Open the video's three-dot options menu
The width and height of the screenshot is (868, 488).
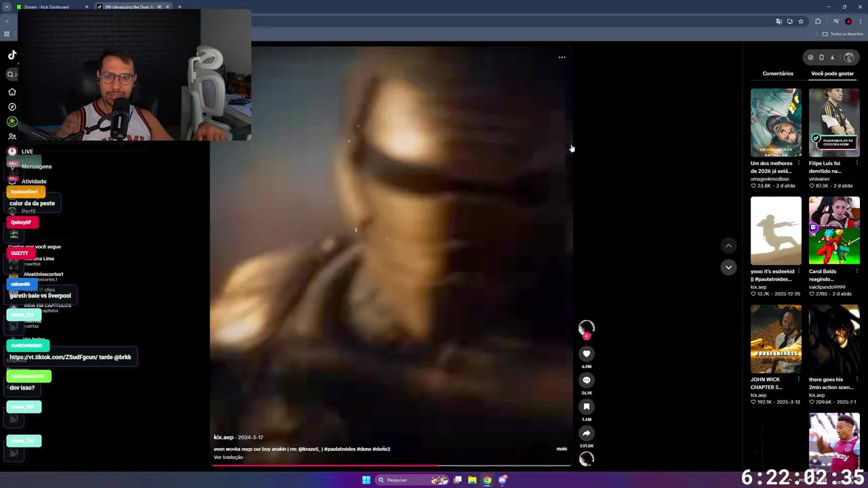[x=561, y=57]
